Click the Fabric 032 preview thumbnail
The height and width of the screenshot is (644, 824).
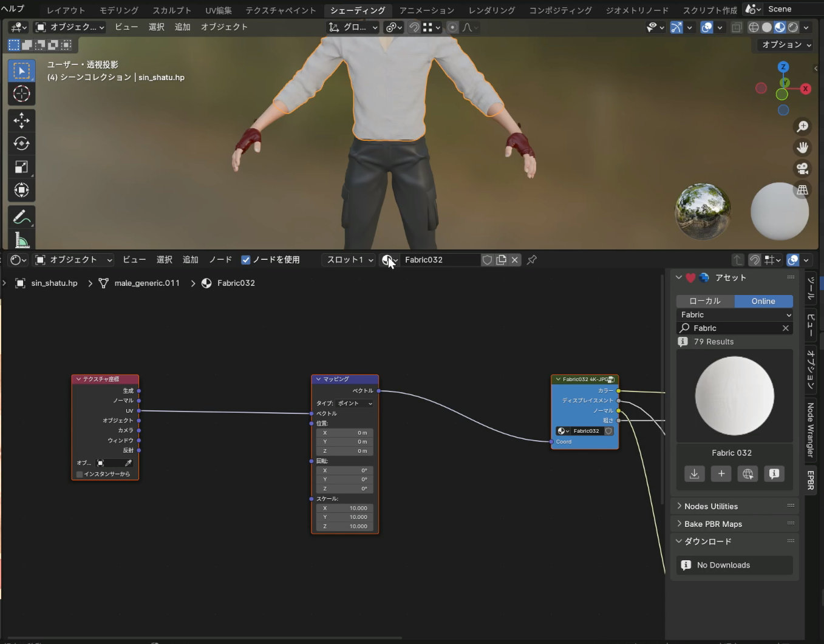click(734, 396)
